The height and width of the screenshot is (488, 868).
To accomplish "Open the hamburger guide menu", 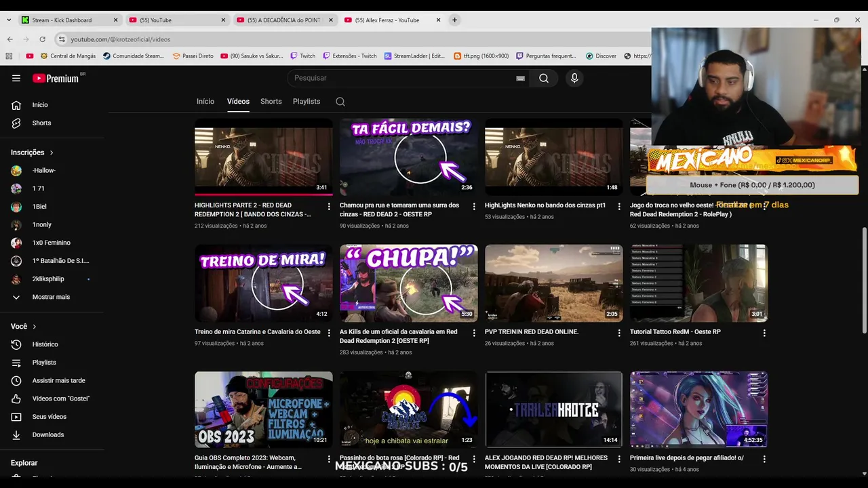I will pyautogui.click(x=16, y=78).
